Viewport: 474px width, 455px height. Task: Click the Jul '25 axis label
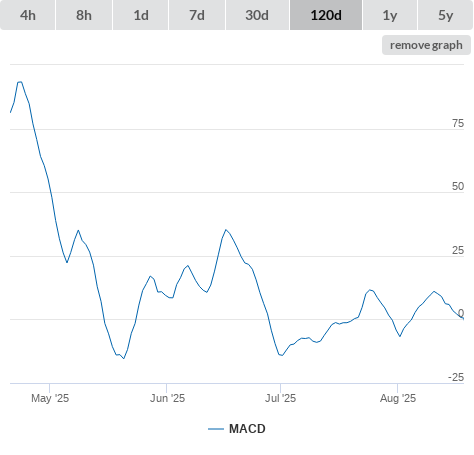point(280,398)
